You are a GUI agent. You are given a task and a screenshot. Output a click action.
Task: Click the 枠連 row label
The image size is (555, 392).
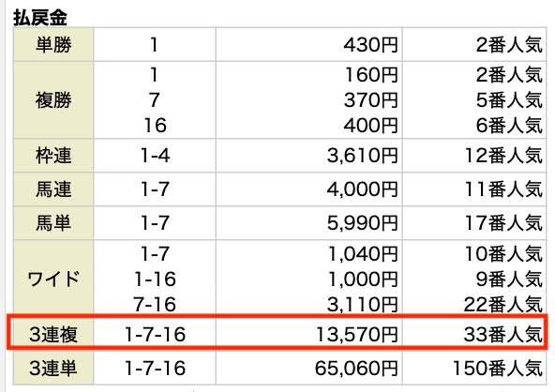tap(53, 156)
